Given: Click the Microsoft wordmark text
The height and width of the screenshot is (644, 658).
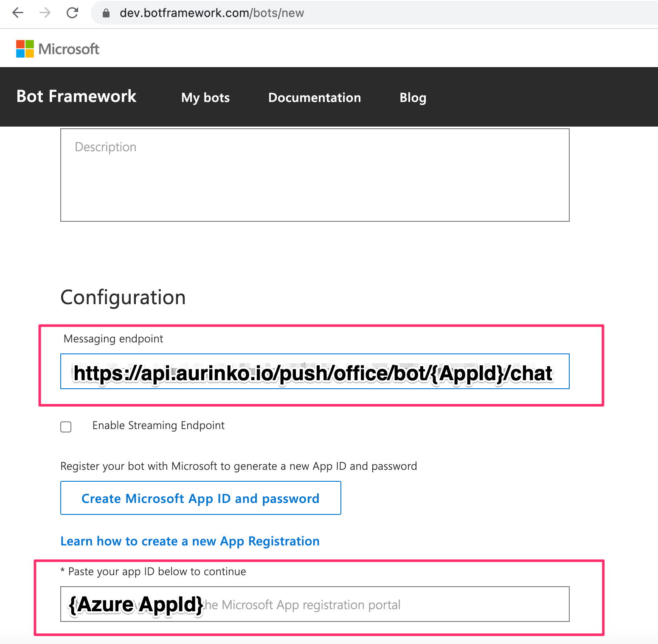Looking at the screenshot, I should pyautogui.click(x=69, y=49).
